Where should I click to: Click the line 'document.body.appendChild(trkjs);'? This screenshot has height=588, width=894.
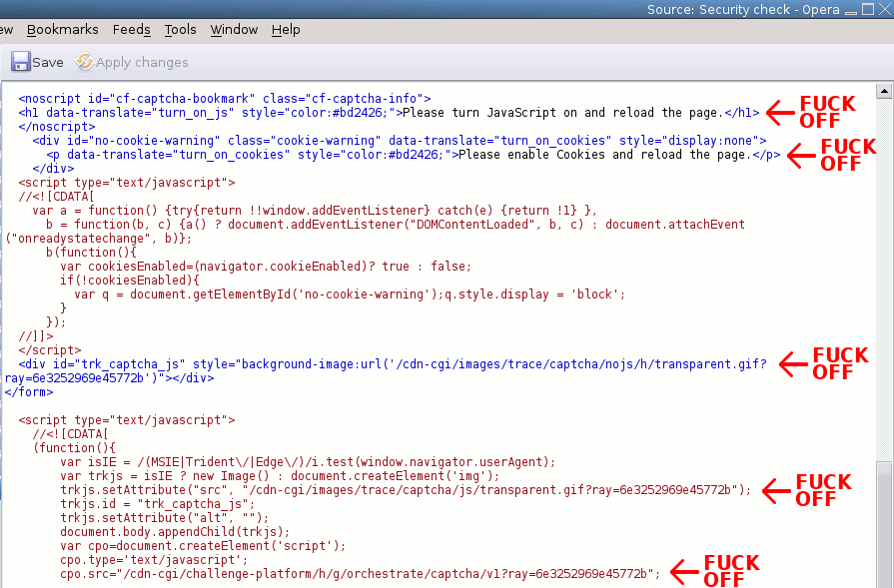coord(175,532)
